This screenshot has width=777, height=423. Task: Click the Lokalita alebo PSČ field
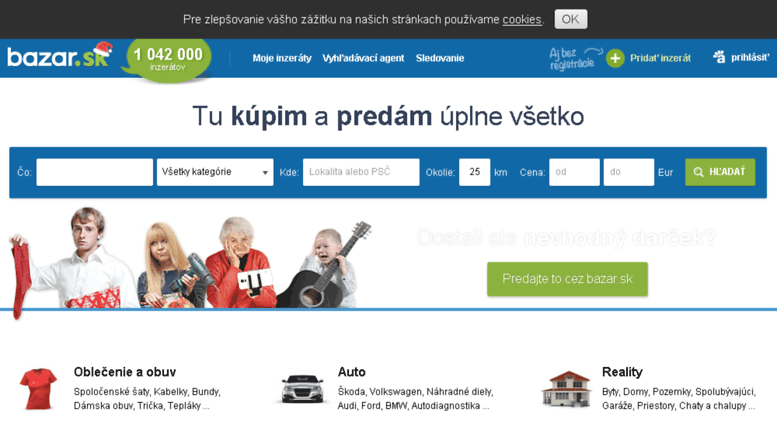tap(361, 172)
